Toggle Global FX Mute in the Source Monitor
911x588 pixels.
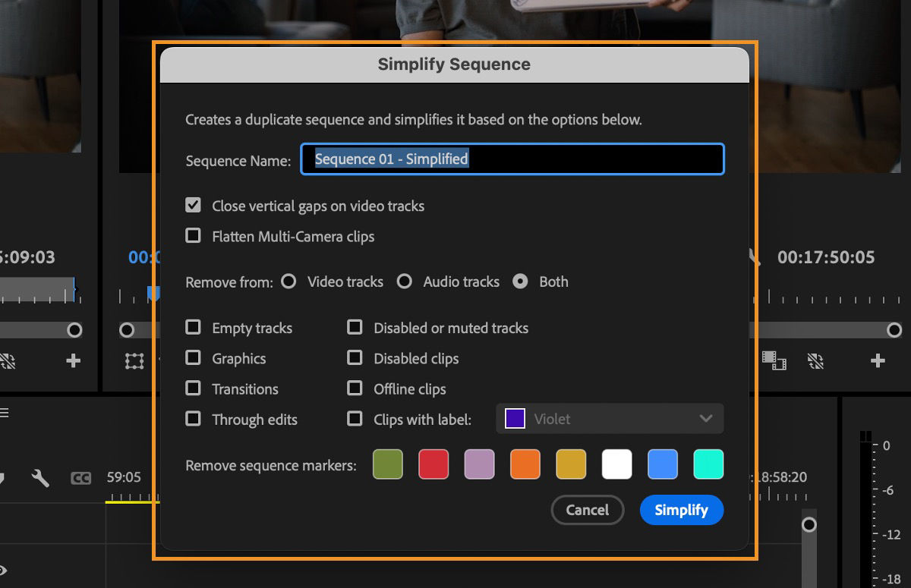(8, 363)
